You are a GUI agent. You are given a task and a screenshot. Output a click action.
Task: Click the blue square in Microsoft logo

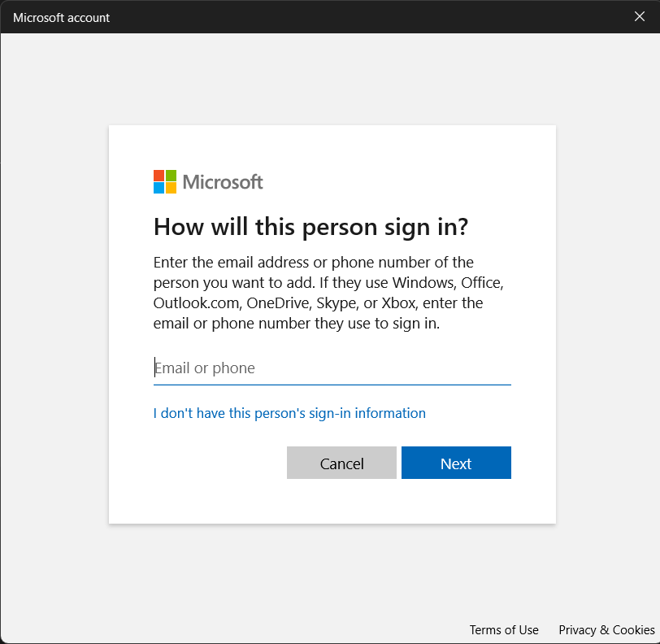[x=158, y=188]
